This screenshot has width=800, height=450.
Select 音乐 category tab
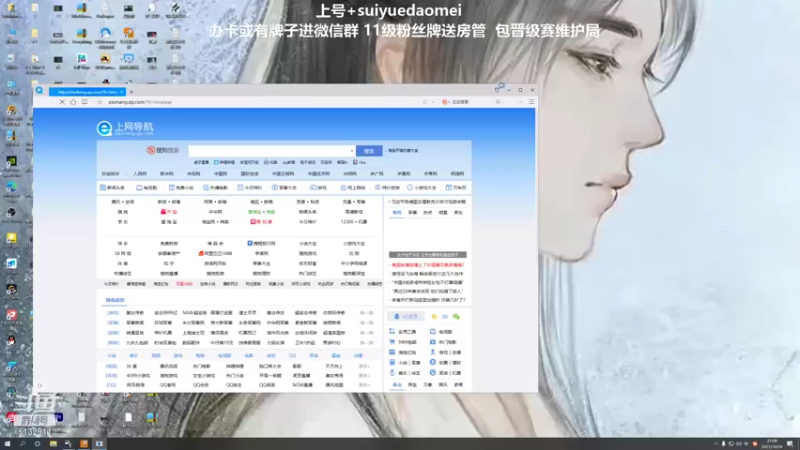[134, 356]
